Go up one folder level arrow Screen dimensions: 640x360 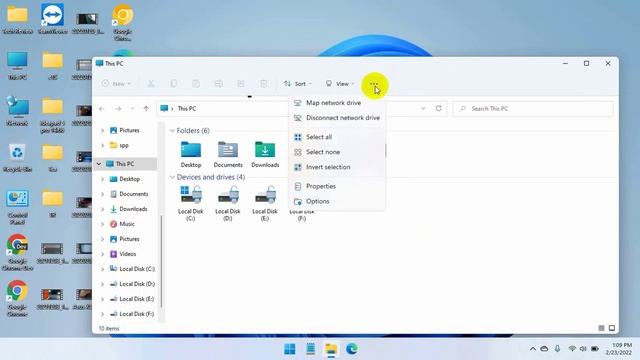pos(146,109)
